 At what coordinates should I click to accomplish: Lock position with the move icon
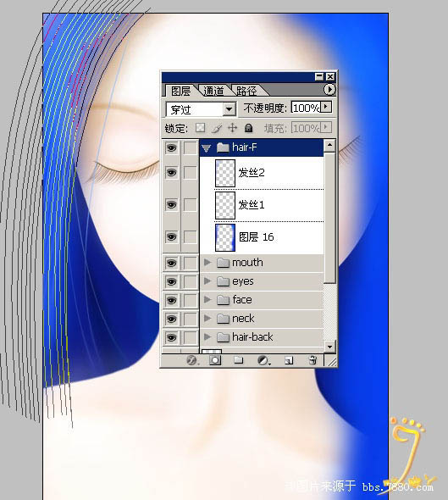click(x=233, y=128)
